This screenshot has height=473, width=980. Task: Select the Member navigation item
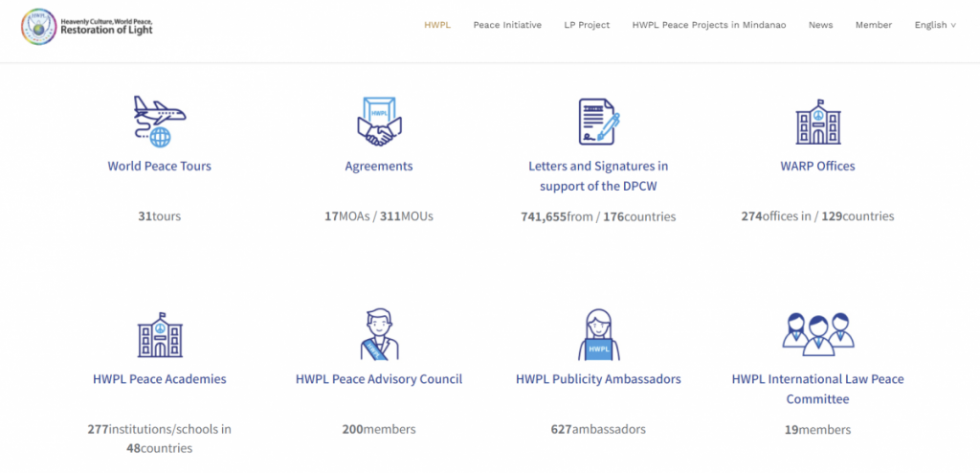pyautogui.click(x=873, y=25)
